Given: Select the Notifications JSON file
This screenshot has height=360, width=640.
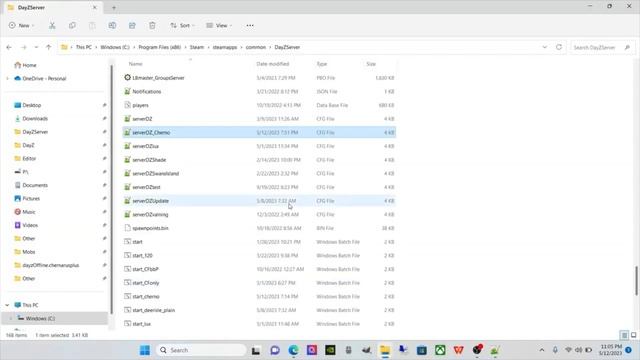Looking at the screenshot, I should point(259,91).
